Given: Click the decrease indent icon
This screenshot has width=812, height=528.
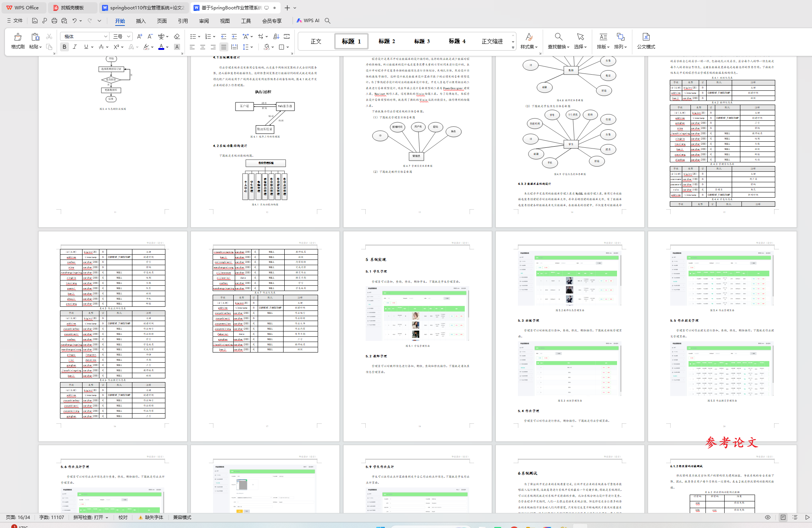Looking at the screenshot, I should click(x=224, y=36).
